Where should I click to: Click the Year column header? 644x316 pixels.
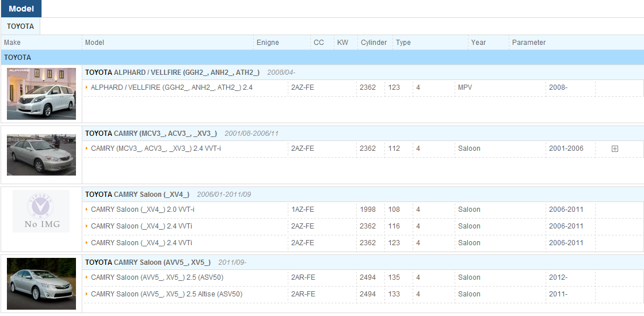point(478,43)
